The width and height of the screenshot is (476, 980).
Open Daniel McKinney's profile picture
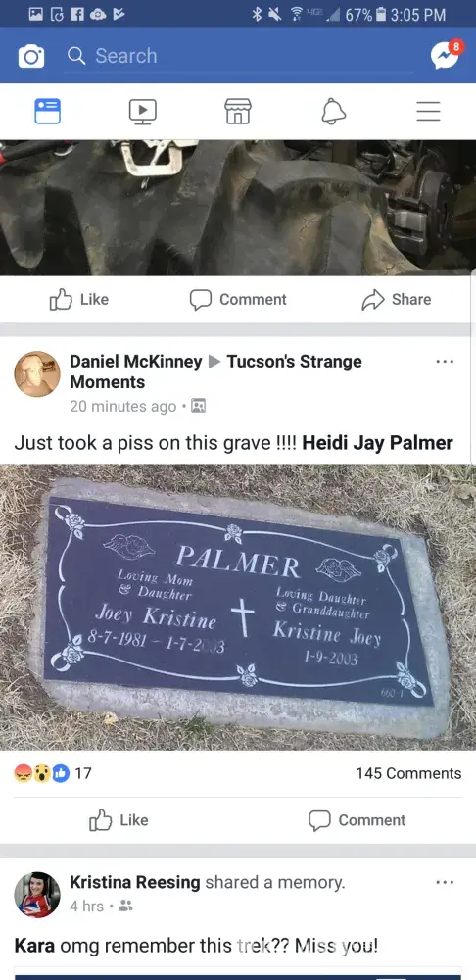click(x=37, y=373)
